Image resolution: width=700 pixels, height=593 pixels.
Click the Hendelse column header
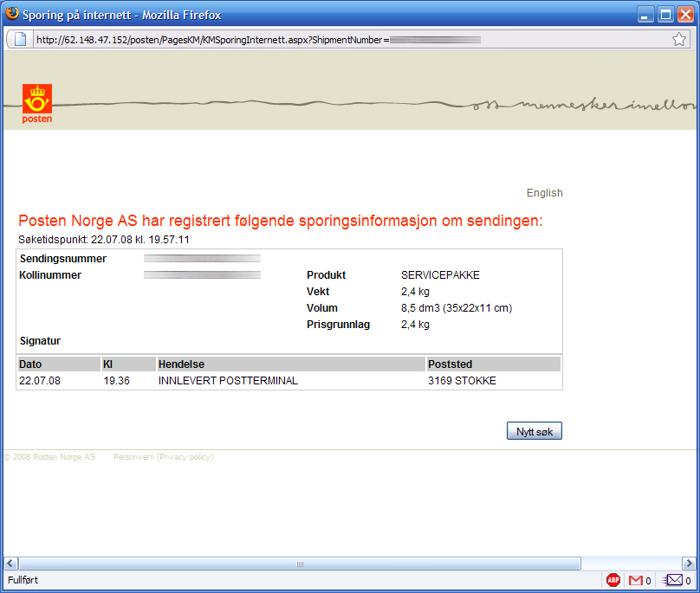tap(291, 364)
